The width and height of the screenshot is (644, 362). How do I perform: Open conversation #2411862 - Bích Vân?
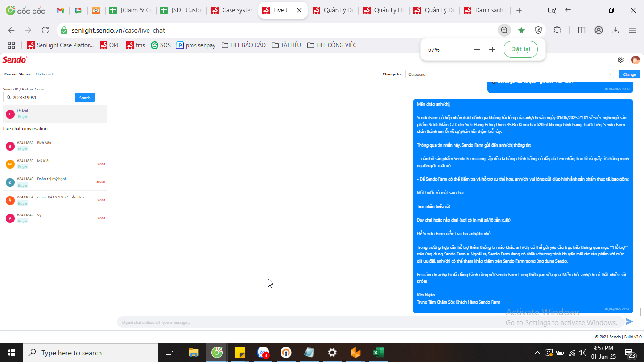tap(55, 146)
